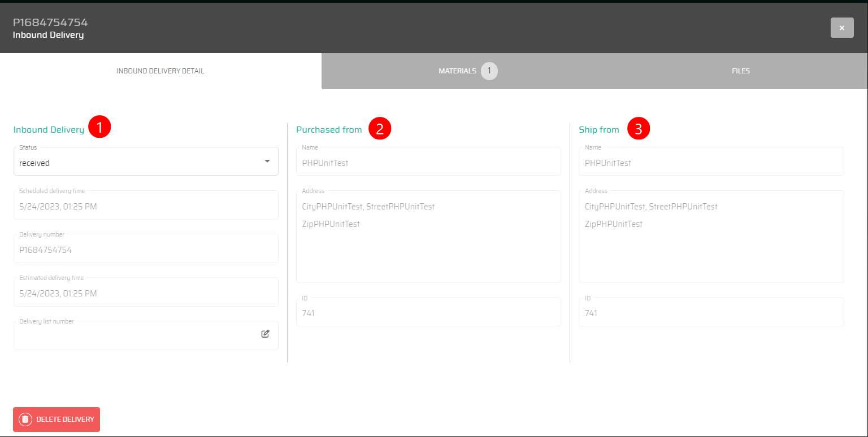Select the Purchased from Address box
Image resolution: width=868 pixels, height=437 pixels.
(x=428, y=237)
